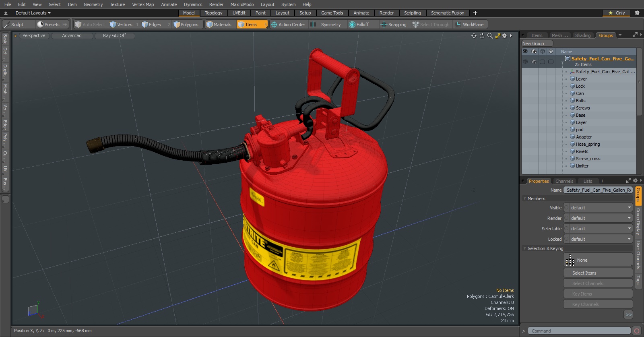Click None selection set button
The width and height of the screenshot is (644, 337).
(598, 260)
